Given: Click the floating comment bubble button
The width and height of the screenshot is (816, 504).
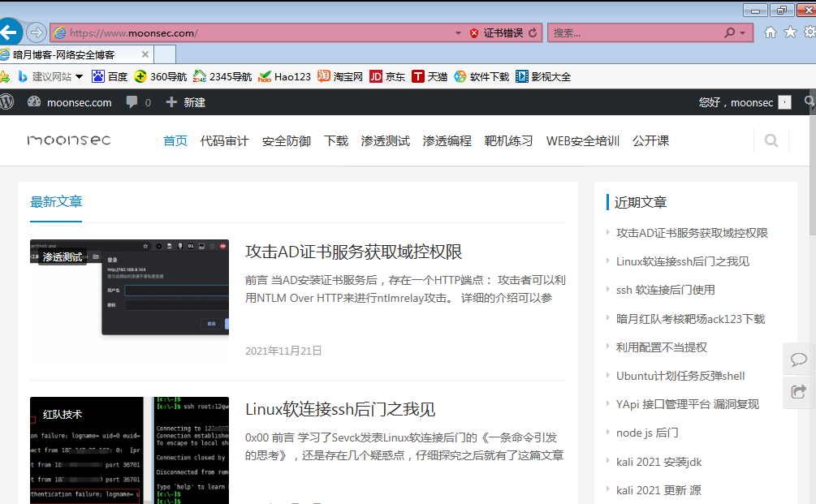Looking at the screenshot, I should (799, 360).
